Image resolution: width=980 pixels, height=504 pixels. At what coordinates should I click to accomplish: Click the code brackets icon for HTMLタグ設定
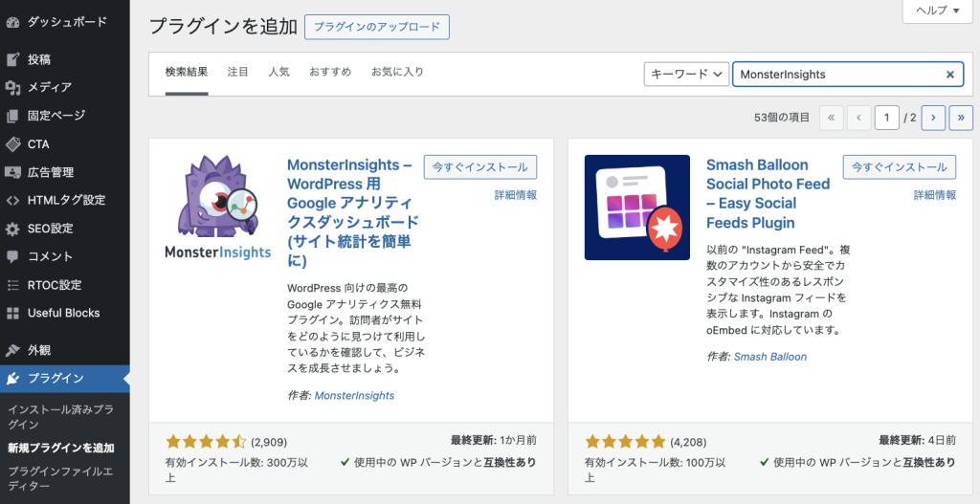pos(12,201)
